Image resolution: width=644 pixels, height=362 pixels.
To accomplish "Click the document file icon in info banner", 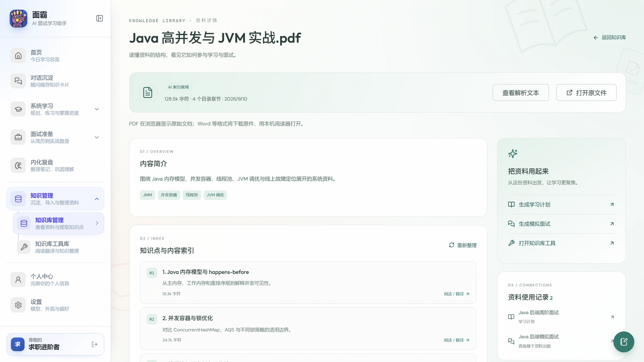I will pos(148,93).
